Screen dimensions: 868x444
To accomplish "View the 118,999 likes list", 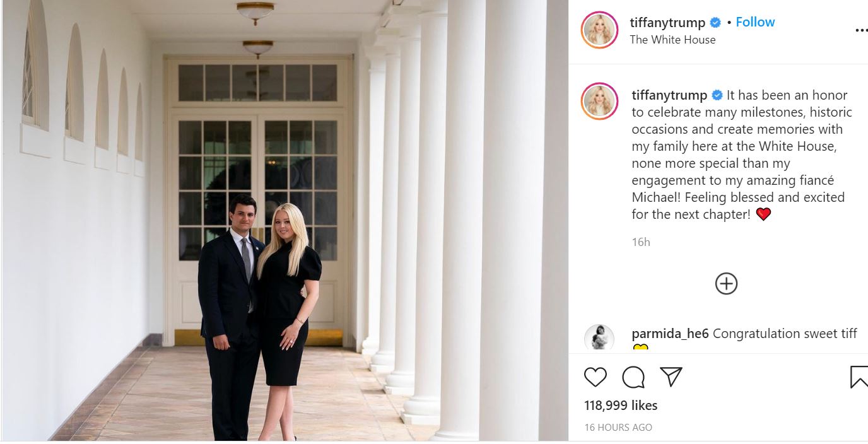I will pyautogui.click(x=621, y=405).
